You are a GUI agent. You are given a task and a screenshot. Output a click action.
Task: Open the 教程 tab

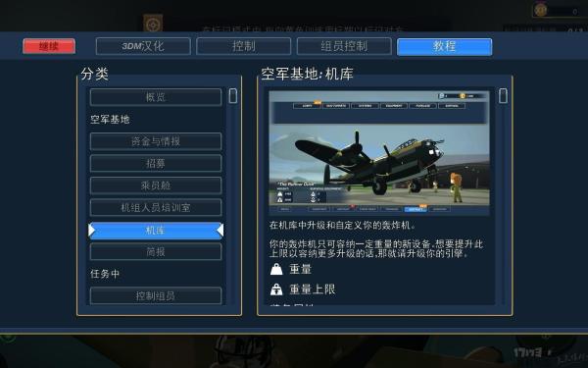(x=444, y=46)
